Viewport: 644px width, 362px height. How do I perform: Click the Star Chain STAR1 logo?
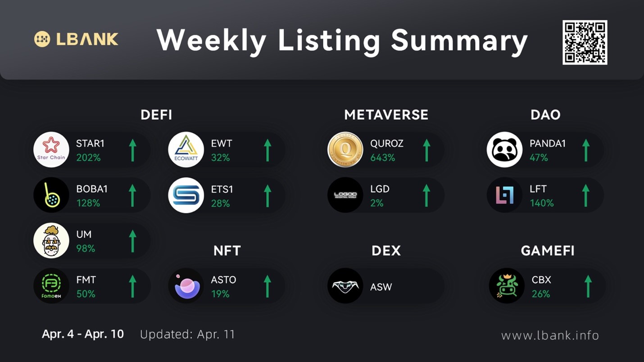coord(51,150)
